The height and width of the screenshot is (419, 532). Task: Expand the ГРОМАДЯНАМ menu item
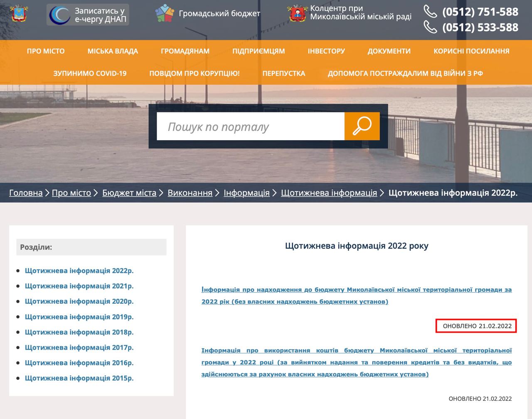click(185, 51)
